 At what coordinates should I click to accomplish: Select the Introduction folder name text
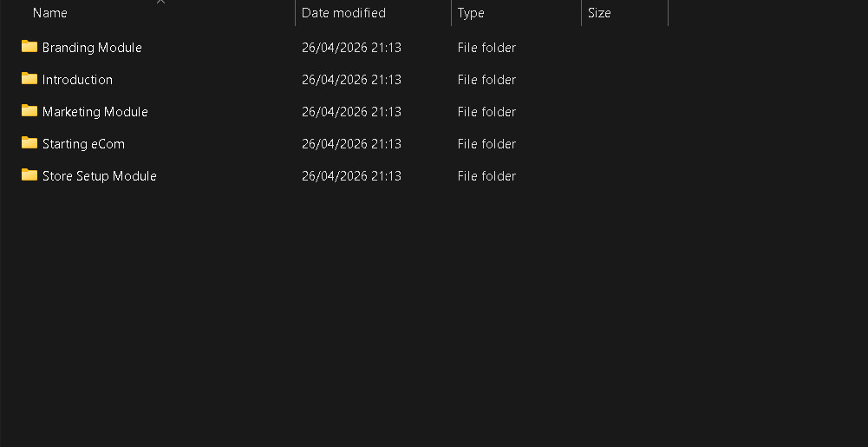pyautogui.click(x=77, y=80)
